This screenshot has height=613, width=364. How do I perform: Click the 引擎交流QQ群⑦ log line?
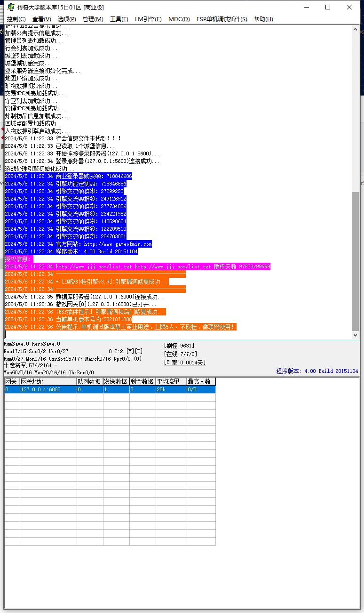pos(66,236)
